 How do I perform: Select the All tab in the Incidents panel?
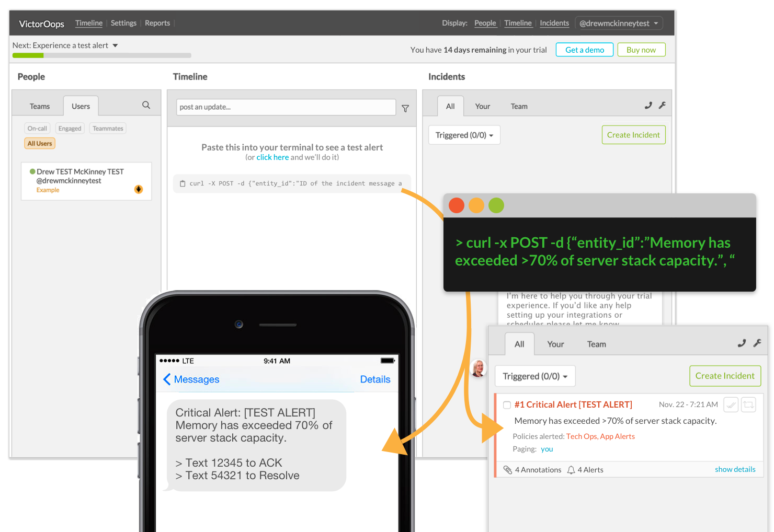pyautogui.click(x=450, y=106)
